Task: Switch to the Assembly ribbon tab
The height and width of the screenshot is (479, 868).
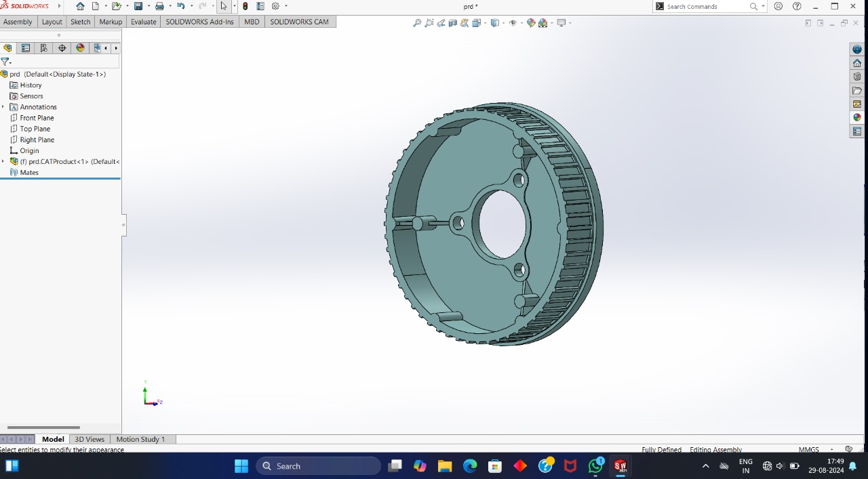Action: click(x=18, y=22)
